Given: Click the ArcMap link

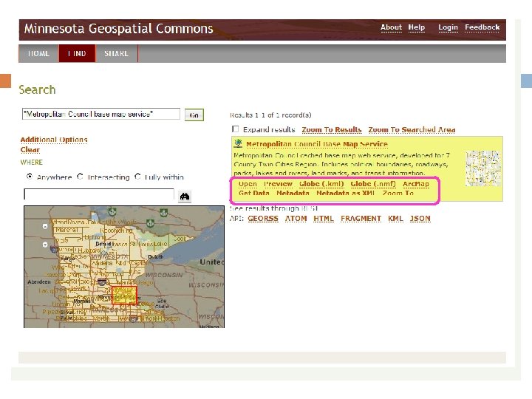Looking at the screenshot, I should (415, 184).
